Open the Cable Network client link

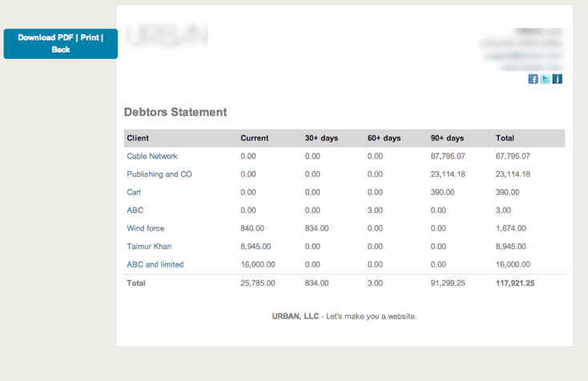coord(151,156)
